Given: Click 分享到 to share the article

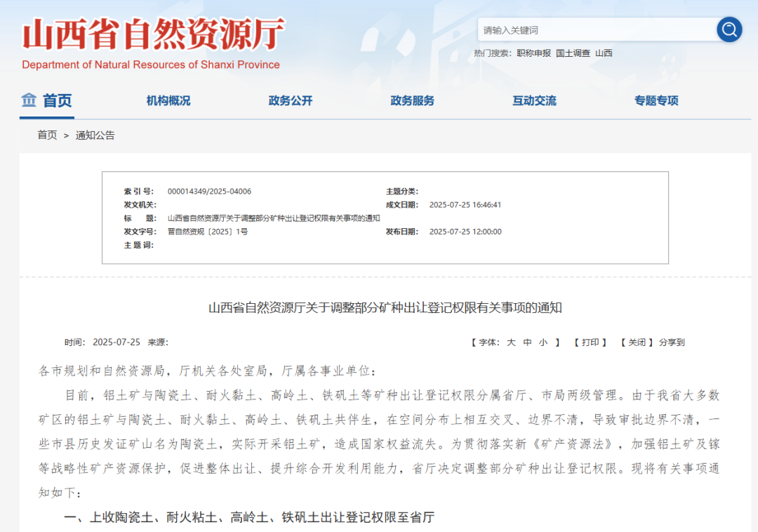Looking at the screenshot, I should 672,343.
